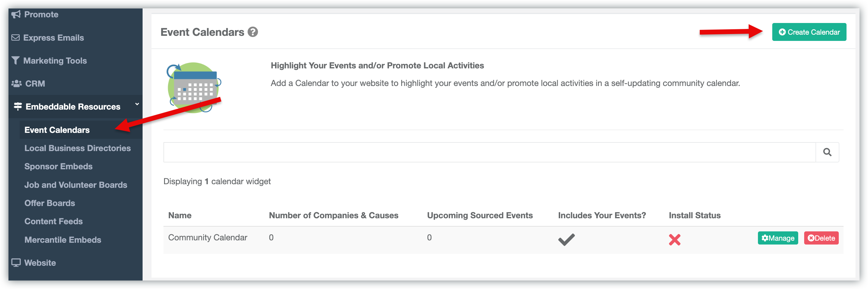Screen dimensions: 868x289
Task: Delete the Community Calendar
Action: [821, 238]
